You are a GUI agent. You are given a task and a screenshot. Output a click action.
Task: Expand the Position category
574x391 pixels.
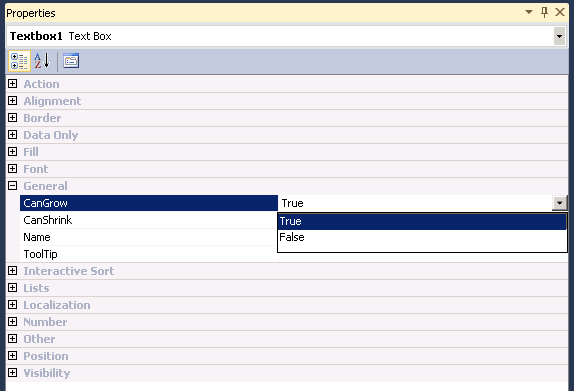pyautogui.click(x=12, y=355)
